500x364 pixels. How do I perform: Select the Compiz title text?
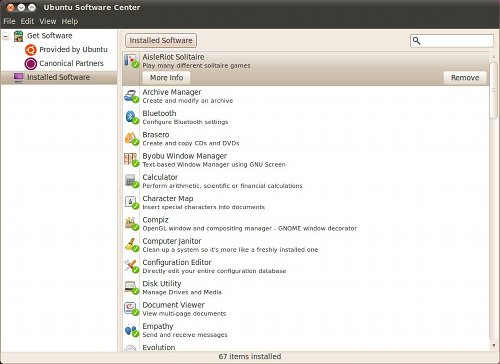(155, 220)
